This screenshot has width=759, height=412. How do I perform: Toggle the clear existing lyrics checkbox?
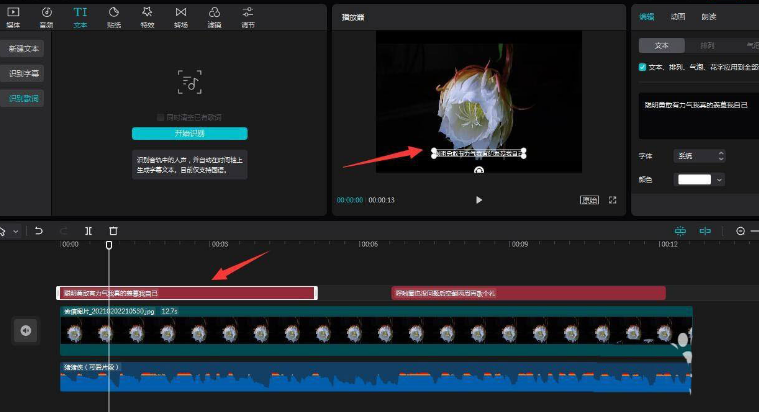point(160,117)
